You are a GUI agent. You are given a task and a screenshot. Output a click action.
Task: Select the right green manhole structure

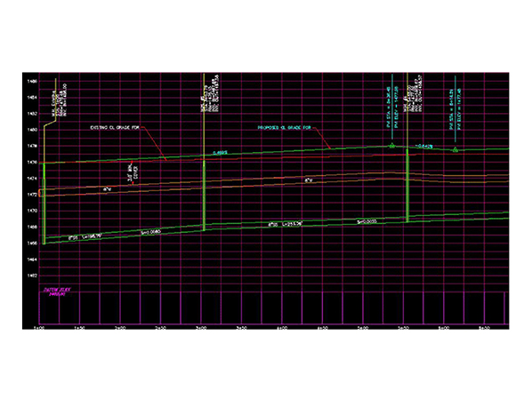click(x=407, y=186)
